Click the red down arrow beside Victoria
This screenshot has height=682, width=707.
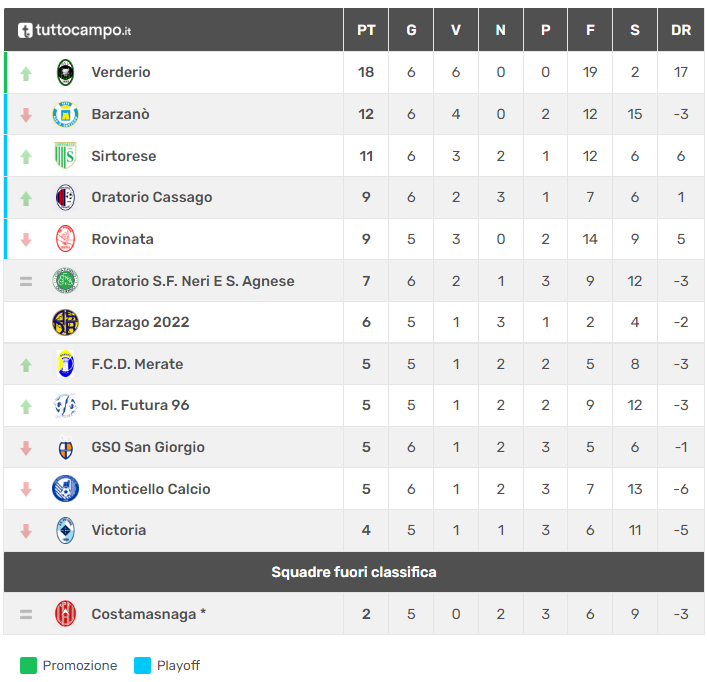point(26,531)
